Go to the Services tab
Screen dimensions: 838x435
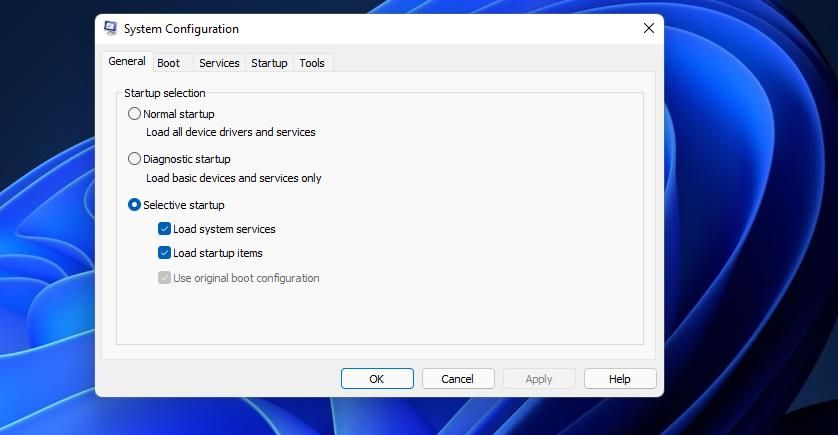tap(219, 63)
